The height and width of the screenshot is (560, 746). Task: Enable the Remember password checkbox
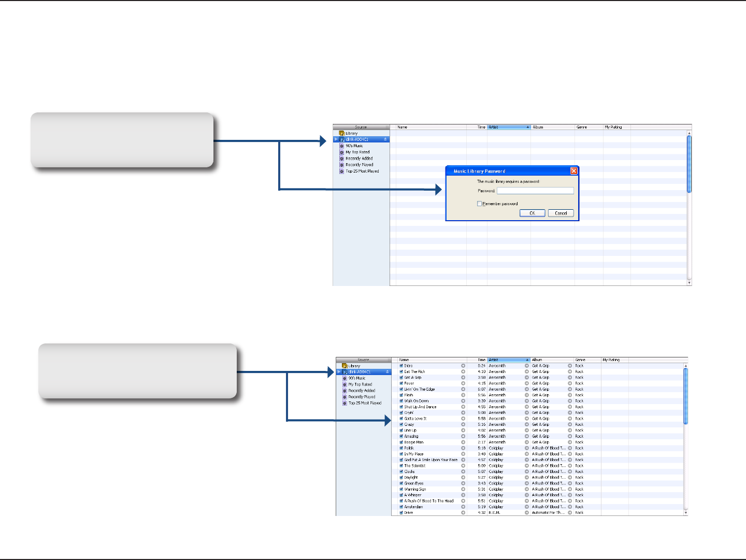click(480, 204)
